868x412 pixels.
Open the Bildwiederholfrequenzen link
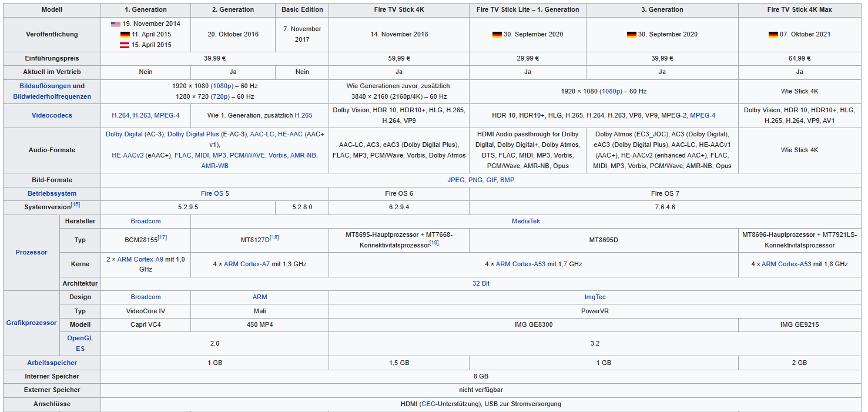(x=52, y=96)
